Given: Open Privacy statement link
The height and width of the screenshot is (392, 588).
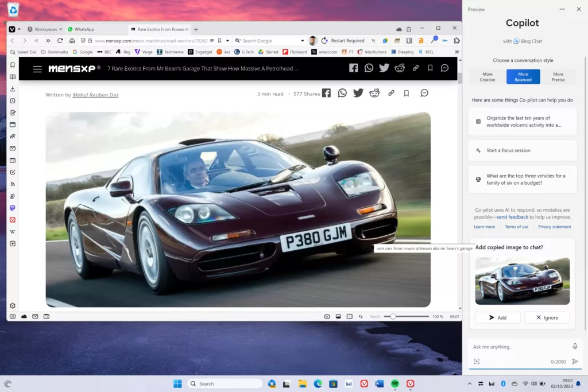Looking at the screenshot, I should point(554,227).
